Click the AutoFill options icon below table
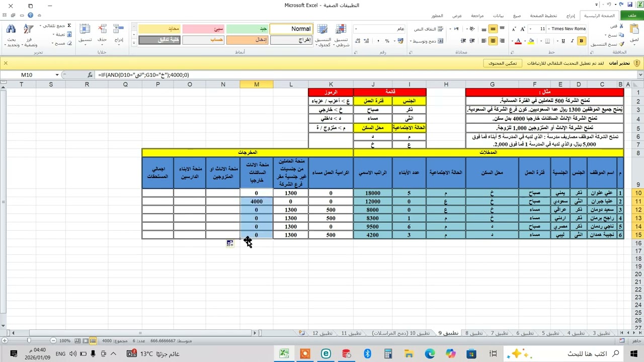644x362 pixels. coord(230,243)
